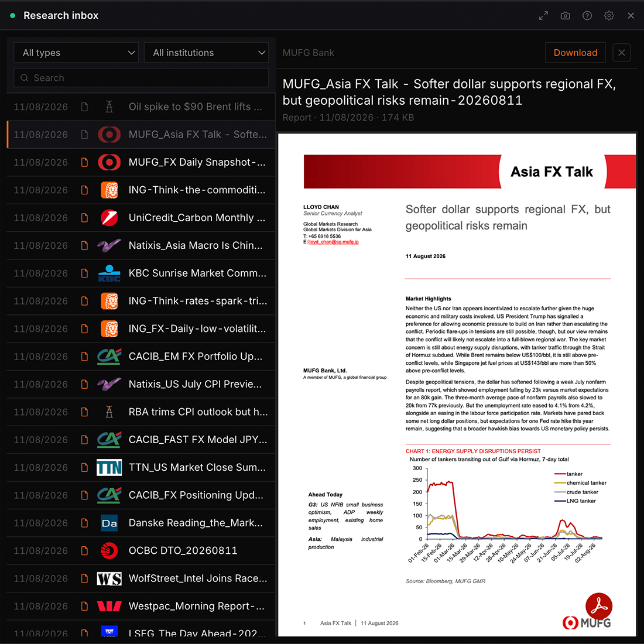The width and height of the screenshot is (644, 644).
Task: Click the UniCredit logo on Carbon Monthly row
Action: [x=109, y=218]
